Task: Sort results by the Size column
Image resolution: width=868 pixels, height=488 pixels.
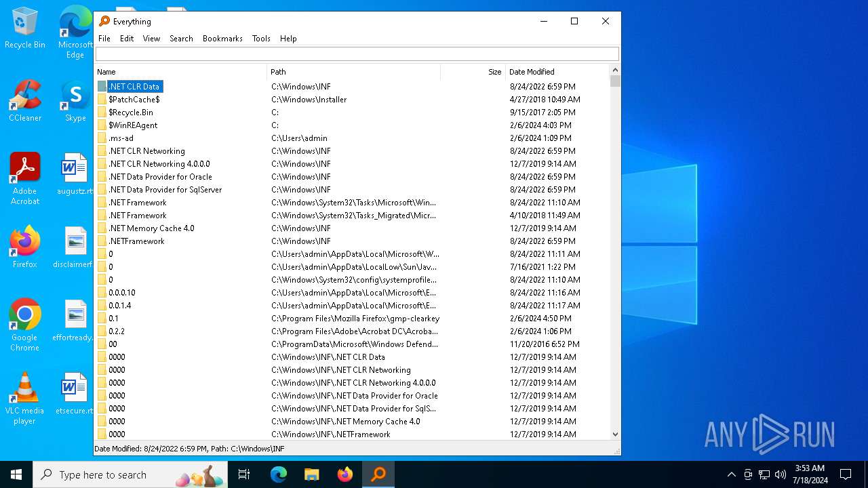Action: pyautogui.click(x=473, y=72)
